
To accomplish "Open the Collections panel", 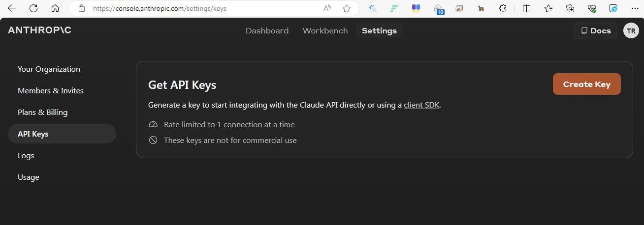I will (x=570, y=8).
